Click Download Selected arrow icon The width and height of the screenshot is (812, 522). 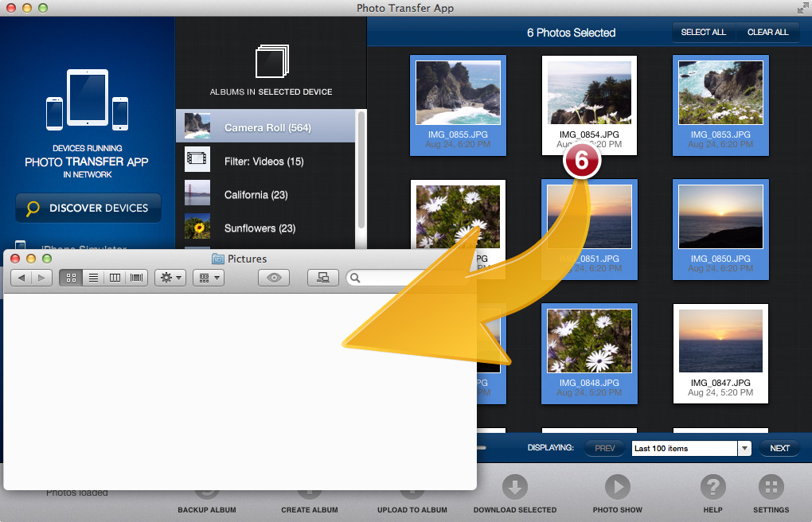pyautogui.click(x=515, y=487)
